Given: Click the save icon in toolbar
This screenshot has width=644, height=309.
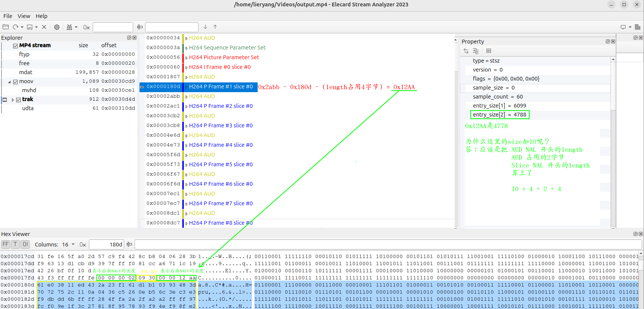Looking at the screenshot, I should click(30, 27).
